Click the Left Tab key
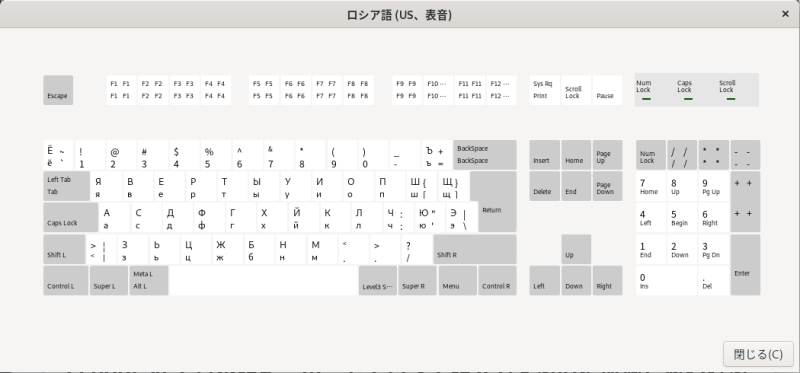 pos(66,186)
